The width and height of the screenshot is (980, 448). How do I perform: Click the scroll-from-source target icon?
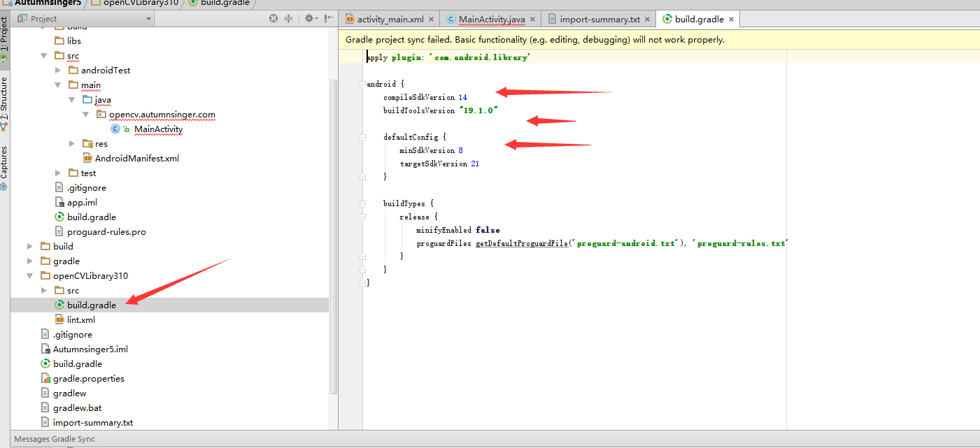coord(274,19)
